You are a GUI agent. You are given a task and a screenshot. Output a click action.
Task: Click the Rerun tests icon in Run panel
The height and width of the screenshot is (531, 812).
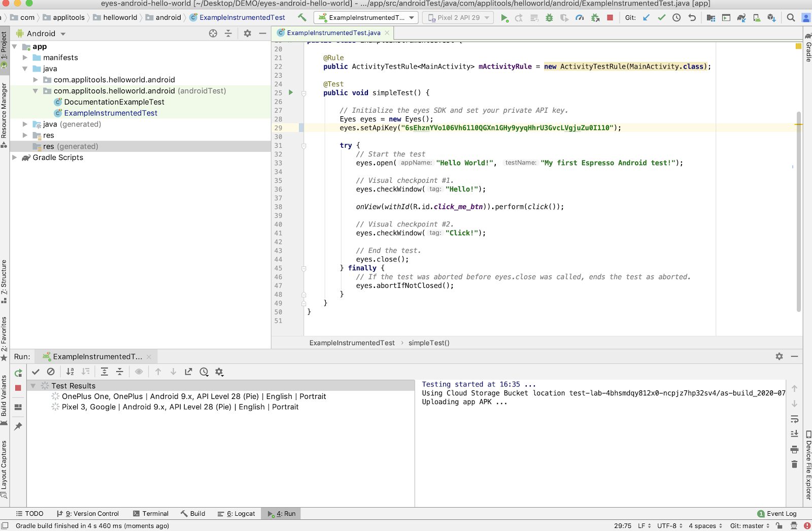18,373
